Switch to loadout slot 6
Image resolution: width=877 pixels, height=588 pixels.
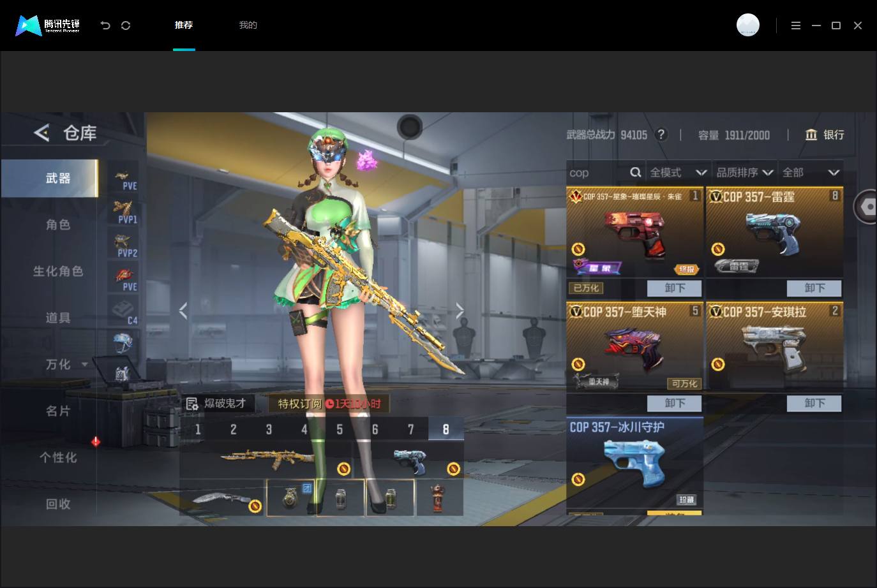tap(375, 429)
